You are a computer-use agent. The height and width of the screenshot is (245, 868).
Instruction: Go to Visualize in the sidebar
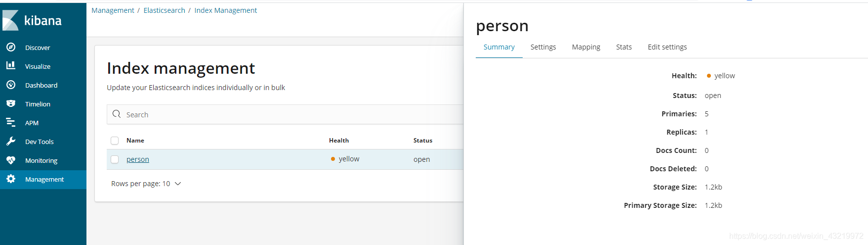(x=38, y=66)
